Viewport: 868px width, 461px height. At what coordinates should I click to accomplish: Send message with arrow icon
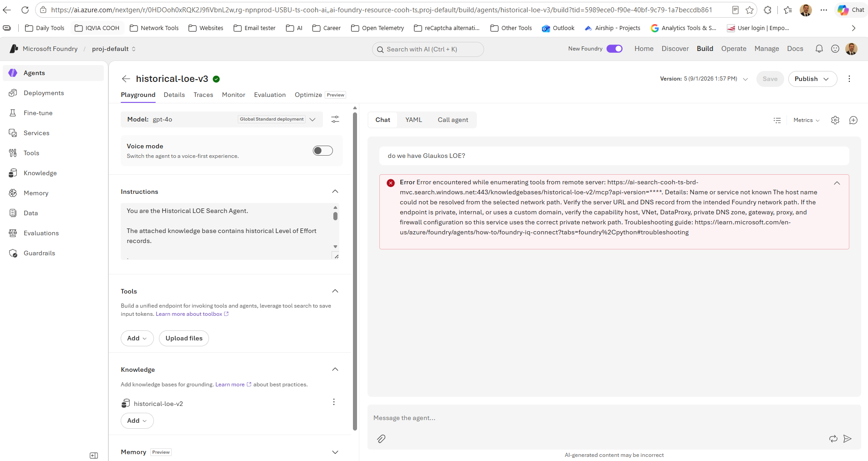pyautogui.click(x=848, y=439)
